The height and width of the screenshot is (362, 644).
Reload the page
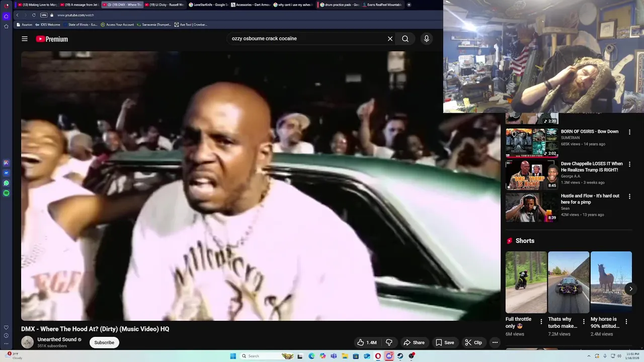click(34, 15)
